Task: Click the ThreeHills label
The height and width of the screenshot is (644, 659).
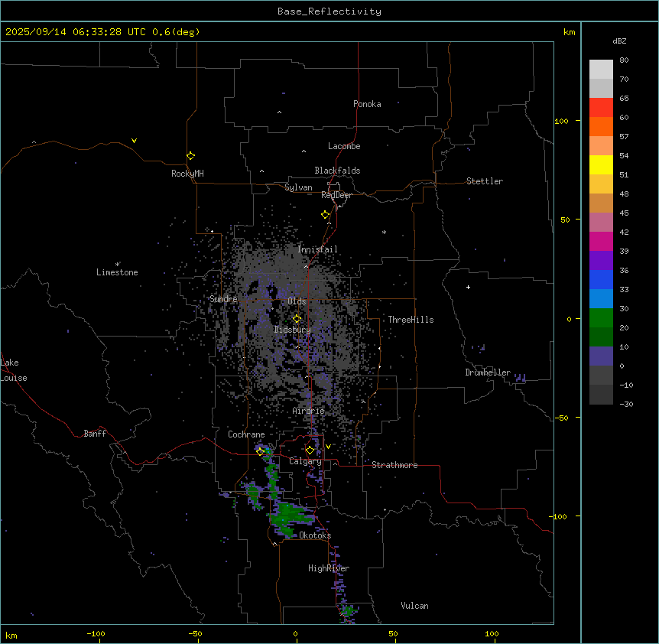Action: (411, 320)
